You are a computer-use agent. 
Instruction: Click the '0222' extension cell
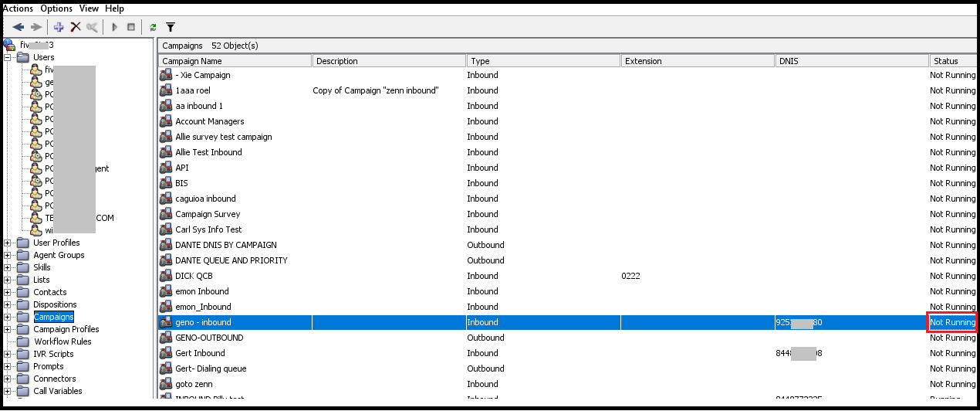[632, 276]
